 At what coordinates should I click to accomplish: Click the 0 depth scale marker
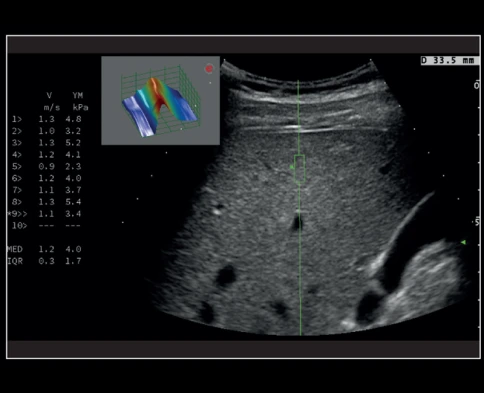click(477, 85)
